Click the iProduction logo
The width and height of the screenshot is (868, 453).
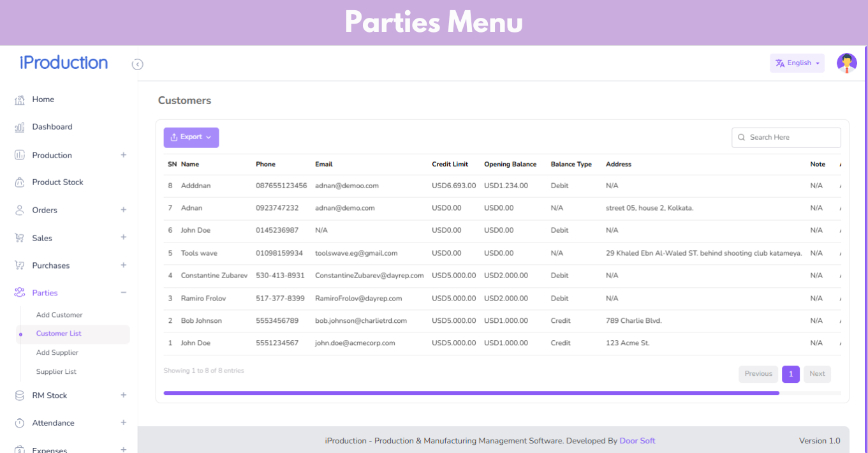64,63
